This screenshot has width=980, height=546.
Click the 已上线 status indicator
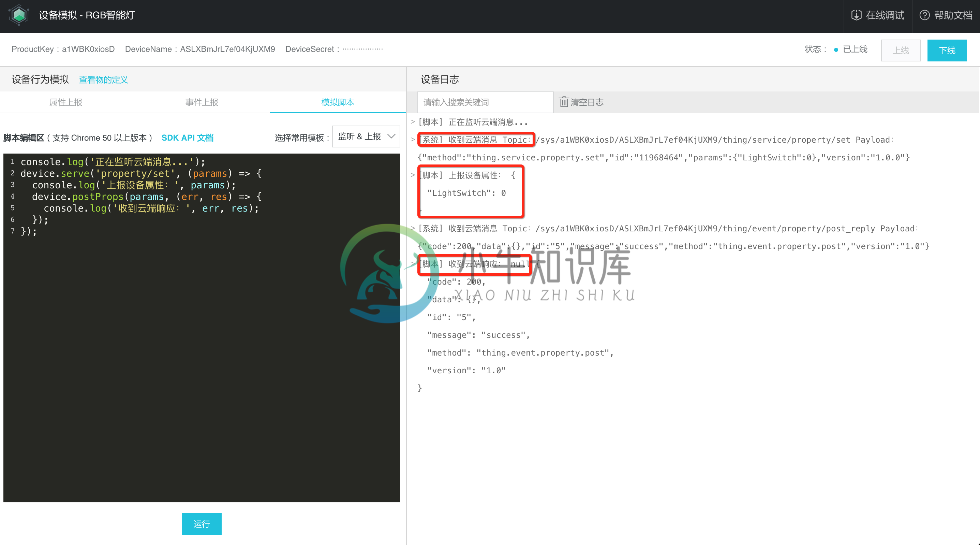pyautogui.click(x=851, y=49)
